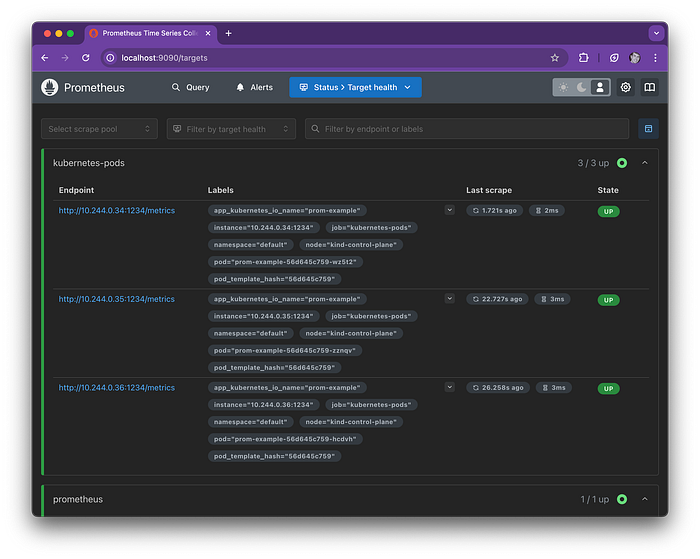Open documentation book icon
The height and width of the screenshot is (559, 700).
coord(650,88)
